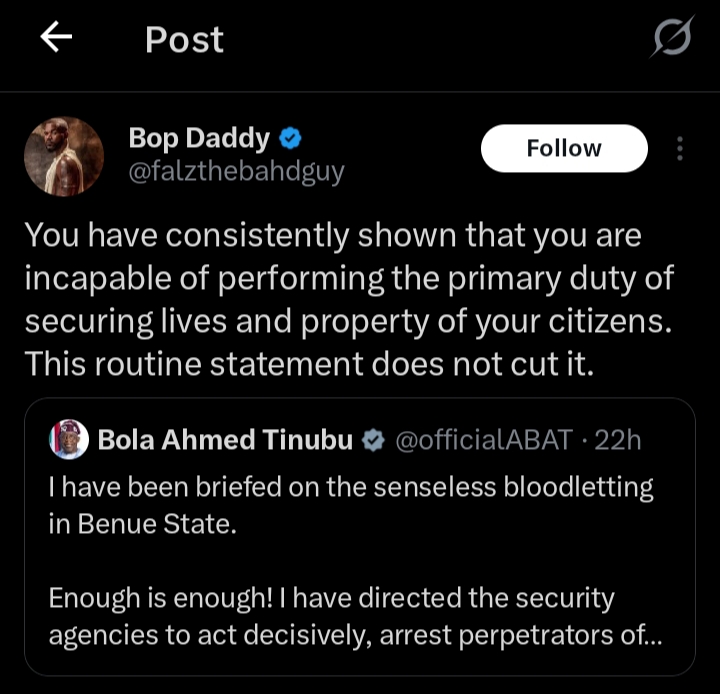The width and height of the screenshot is (720, 694).
Task: Open Bola Ahmed Tinubu's small avatar
Action: pos(69,440)
